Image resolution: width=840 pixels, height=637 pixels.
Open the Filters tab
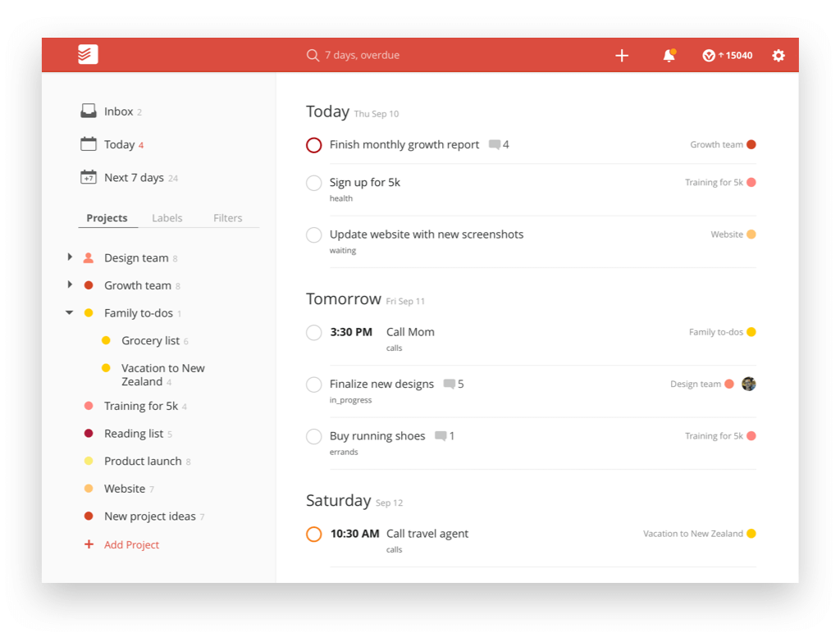227,217
